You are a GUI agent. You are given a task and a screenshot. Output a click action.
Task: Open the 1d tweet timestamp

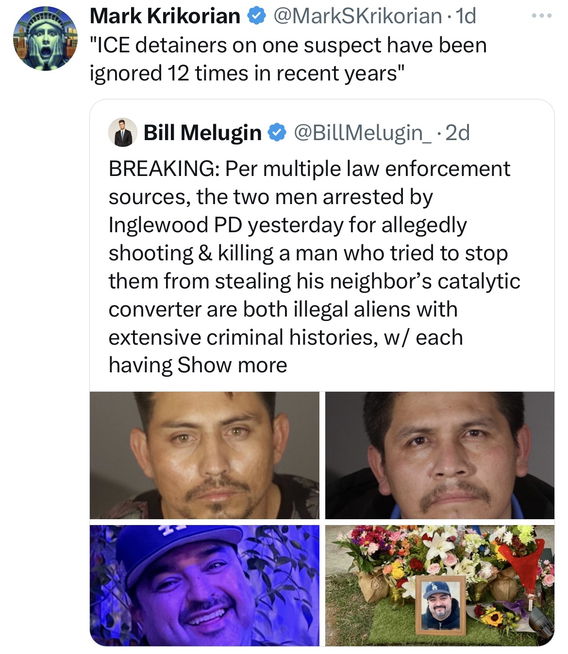click(x=465, y=16)
